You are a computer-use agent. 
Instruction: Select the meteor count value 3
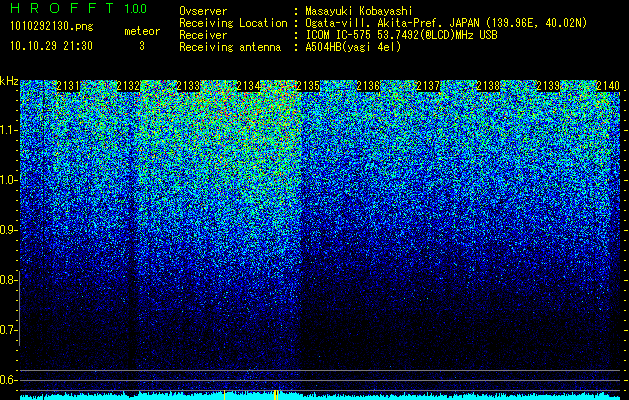pos(142,46)
